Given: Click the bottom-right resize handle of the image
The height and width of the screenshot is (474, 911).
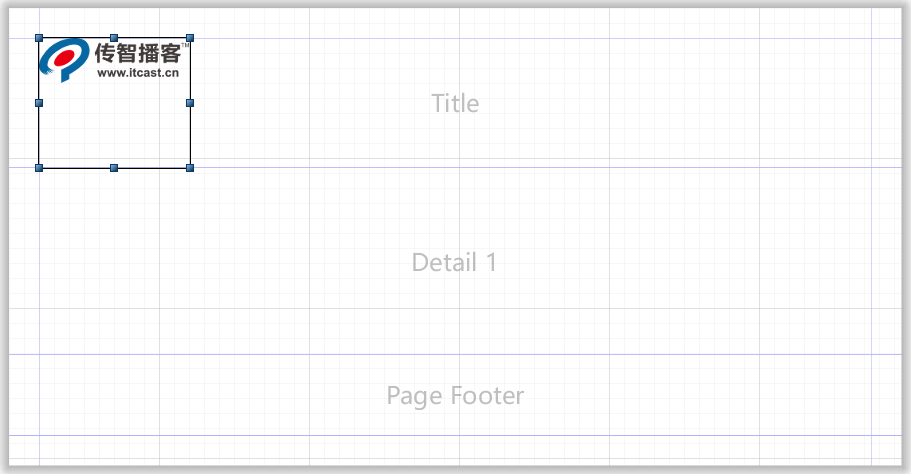Looking at the screenshot, I should pos(190,168).
